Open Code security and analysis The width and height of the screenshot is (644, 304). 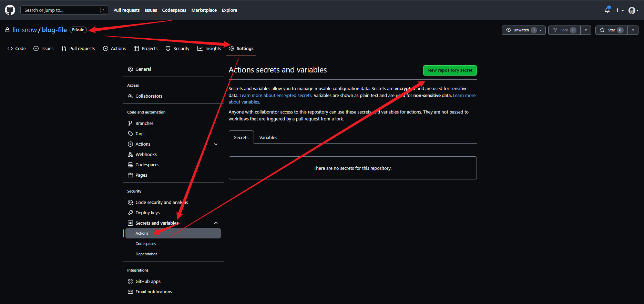click(173, 202)
